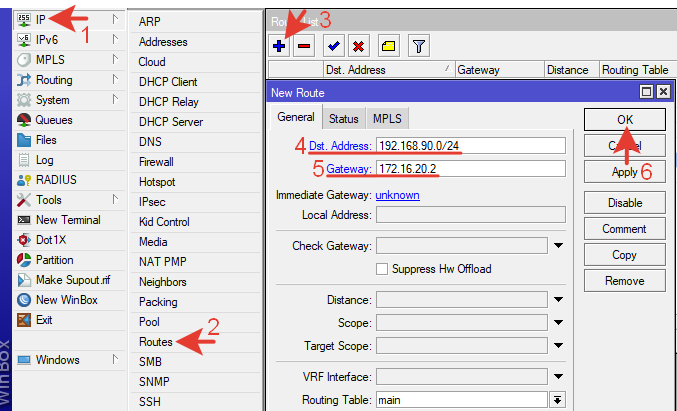
Task: Open the Routing Table dropdown
Action: [x=557, y=400]
